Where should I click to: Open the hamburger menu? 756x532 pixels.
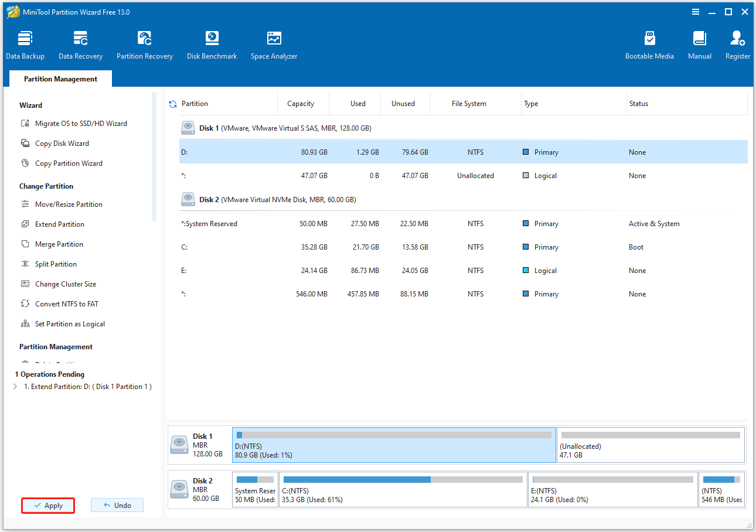tap(695, 12)
